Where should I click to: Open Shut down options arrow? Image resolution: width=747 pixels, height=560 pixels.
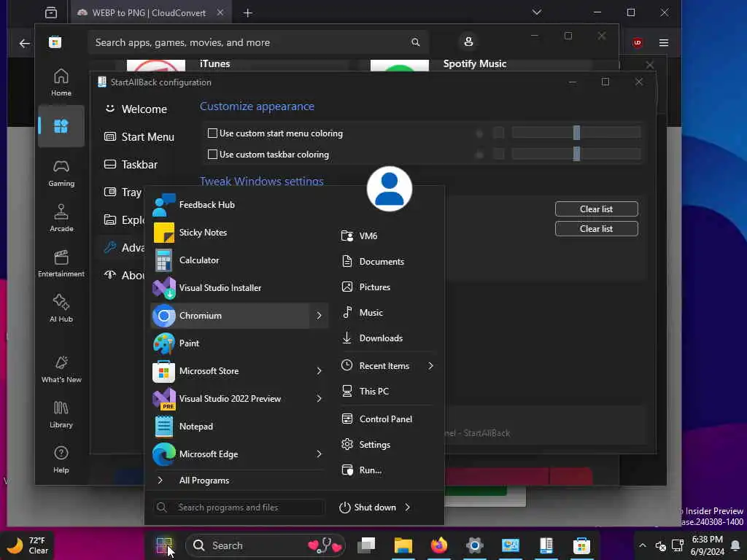[408, 507]
